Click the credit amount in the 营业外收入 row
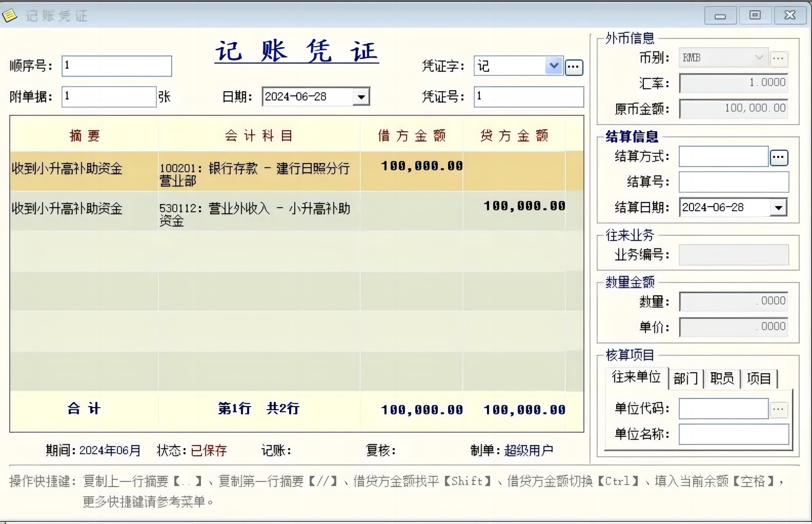812x524 pixels. point(523,206)
